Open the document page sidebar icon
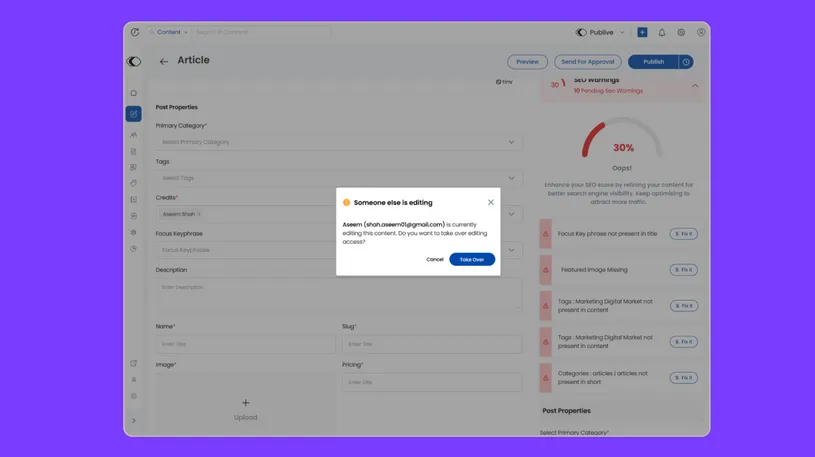The width and height of the screenshot is (815, 457). (134, 151)
